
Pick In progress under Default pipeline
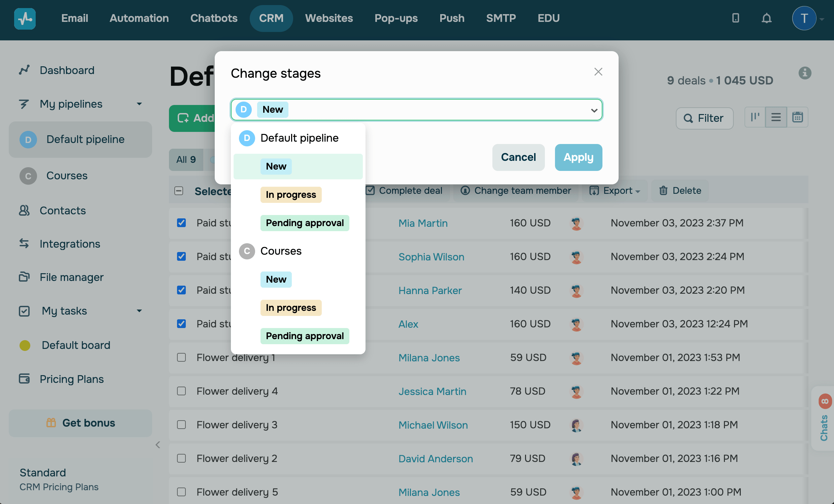coord(290,195)
